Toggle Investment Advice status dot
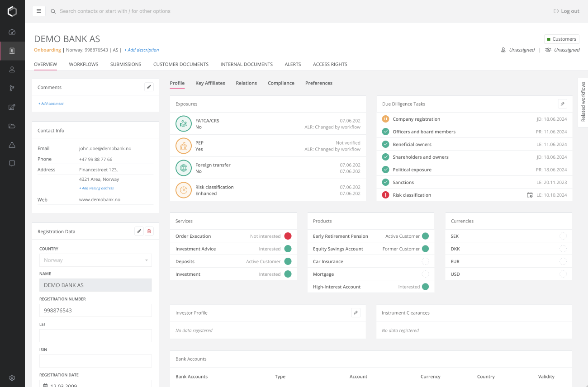 pyautogui.click(x=288, y=249)
